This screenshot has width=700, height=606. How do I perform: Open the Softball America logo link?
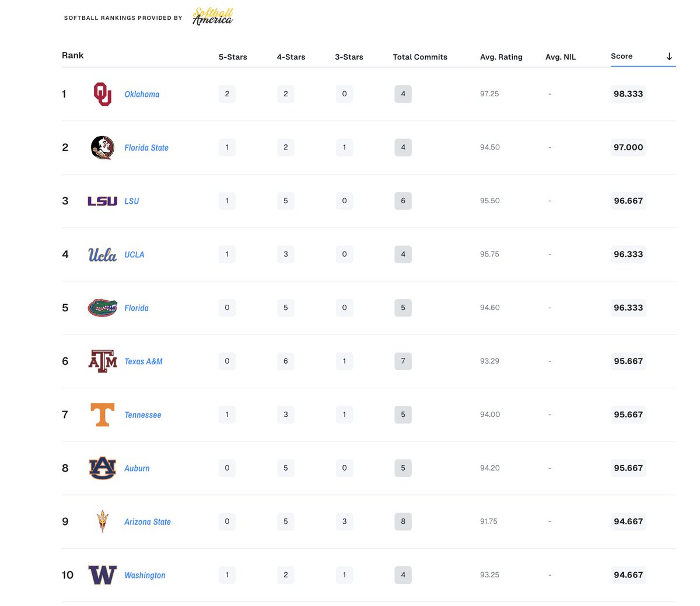(213, 16)
